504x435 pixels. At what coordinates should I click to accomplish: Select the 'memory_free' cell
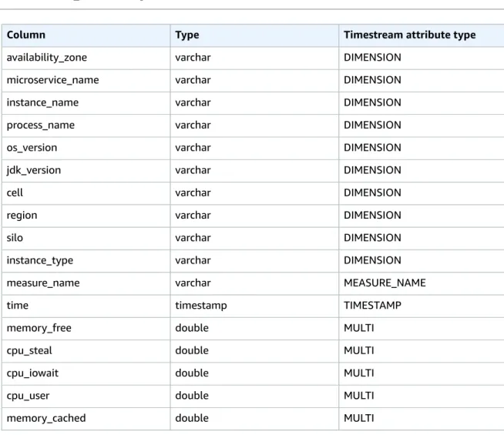tap(86, 329)
